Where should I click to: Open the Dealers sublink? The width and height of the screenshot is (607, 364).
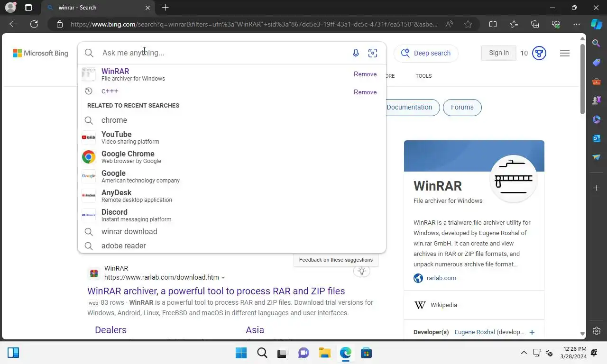[110, 330]
